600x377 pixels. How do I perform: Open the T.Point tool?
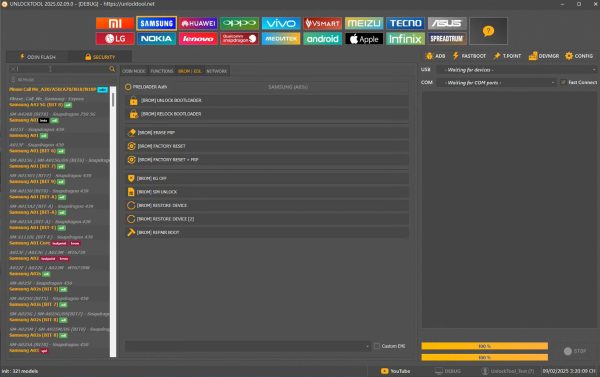click(x=507, y=56)
